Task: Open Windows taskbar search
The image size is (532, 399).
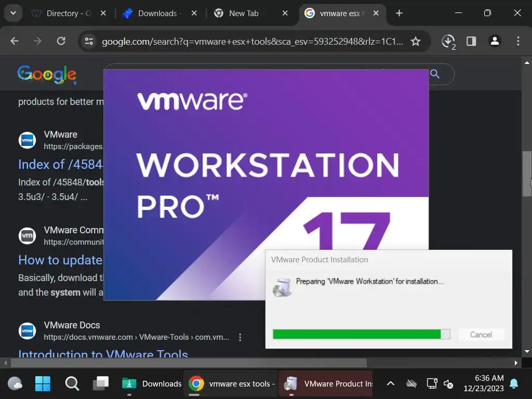Action: point(72,384)
